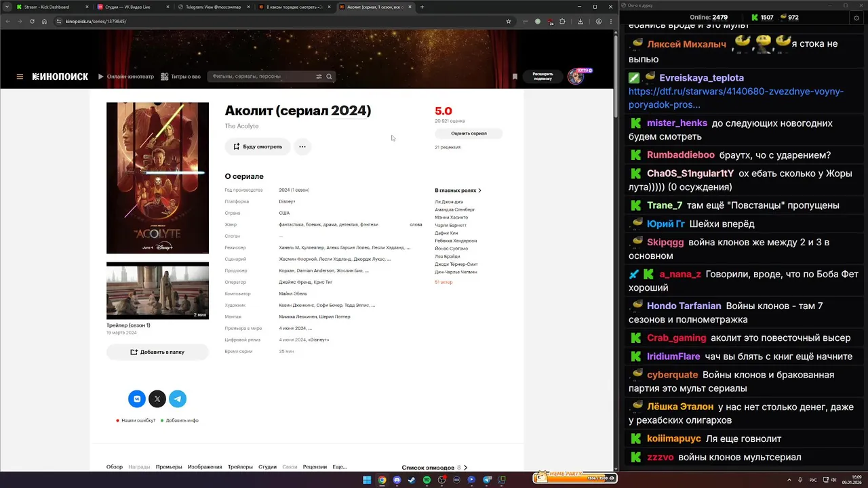This screenshot has height=488, width=868.
Task: Open Онлайн-кинотеатр section
Action: [126, 77]
